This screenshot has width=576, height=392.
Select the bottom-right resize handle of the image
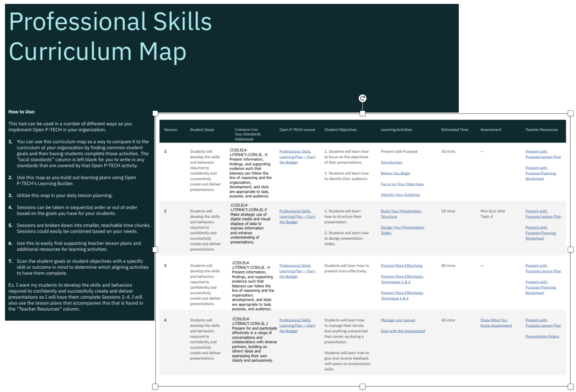tap(570, 386)
